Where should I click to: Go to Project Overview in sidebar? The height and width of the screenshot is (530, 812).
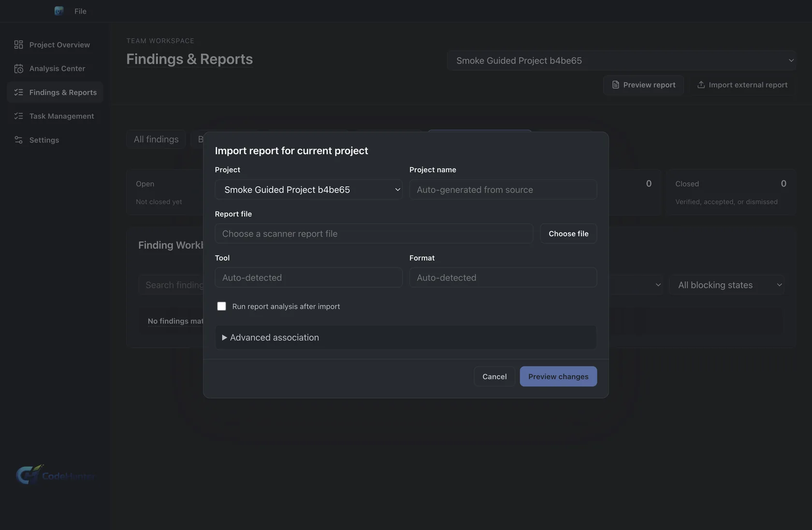[x=55, y=44]
